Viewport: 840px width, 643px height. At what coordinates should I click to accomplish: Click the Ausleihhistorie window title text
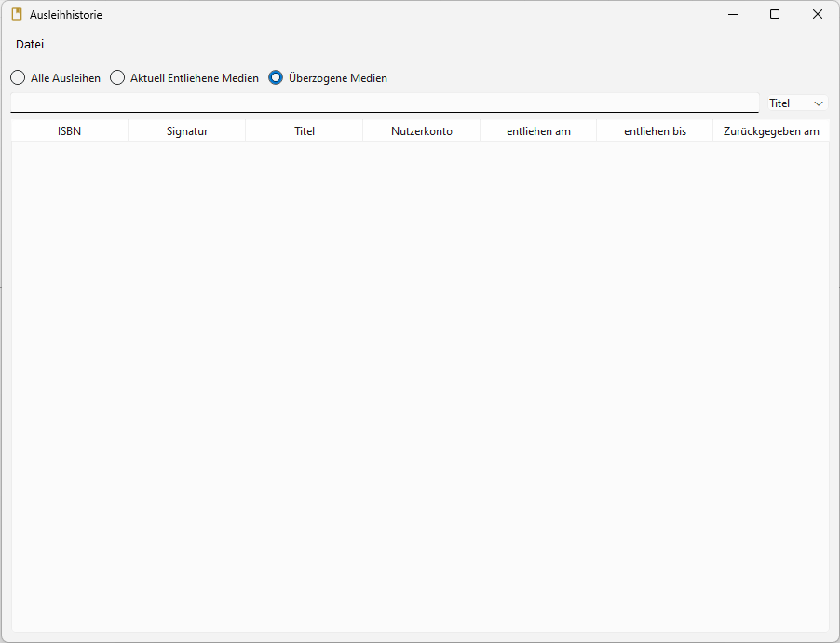(66, 15)
